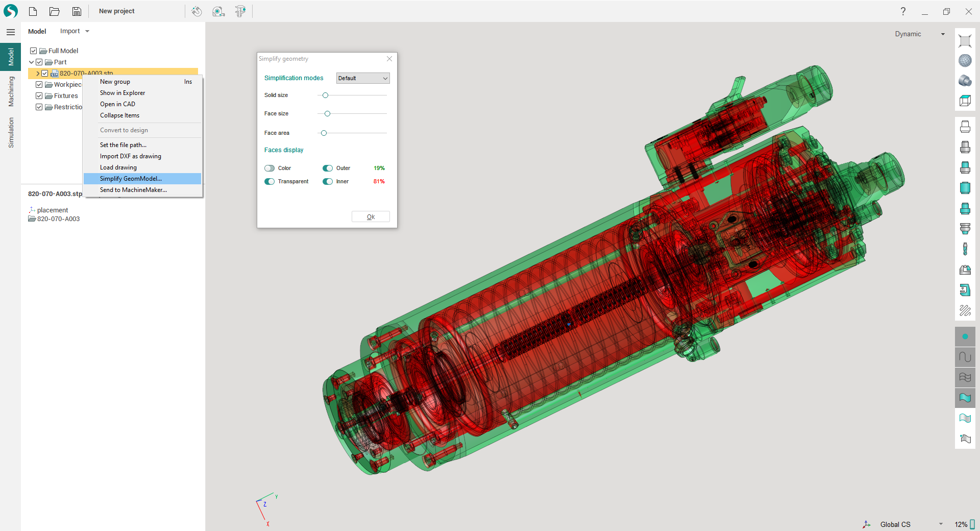Image resolution: width=980 pixels, height=531 pixels.
Task: Open the Dynamic view mode dropdown
Action: [x=943, y=34]
